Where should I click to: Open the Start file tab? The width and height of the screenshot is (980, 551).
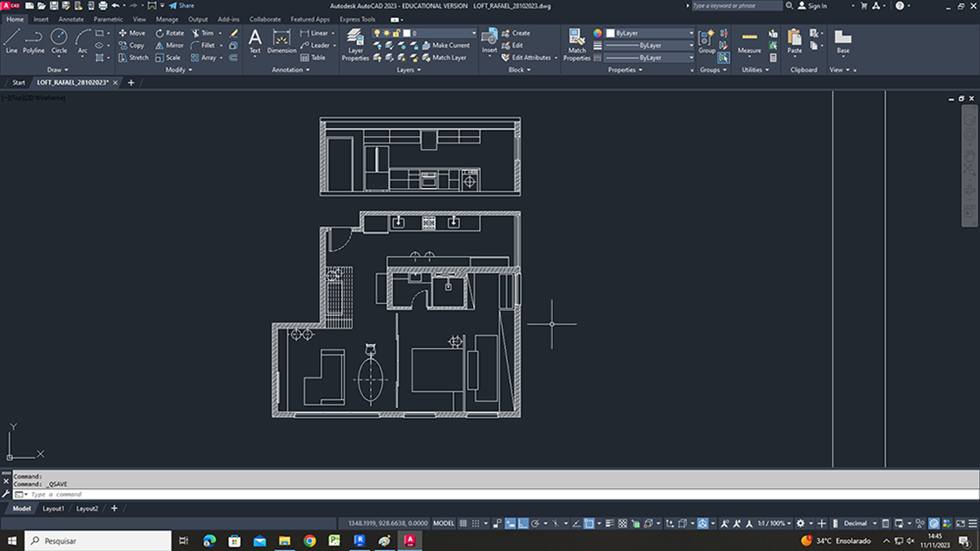pos(18,83)
